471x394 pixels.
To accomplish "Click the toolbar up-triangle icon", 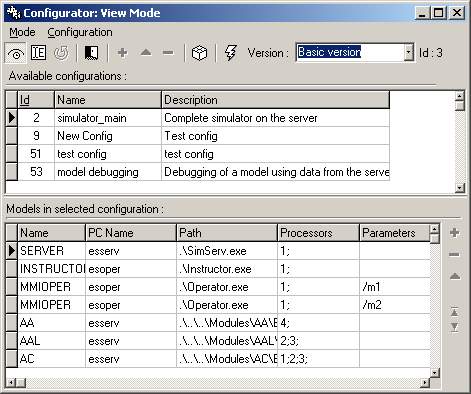I will 146,52.
